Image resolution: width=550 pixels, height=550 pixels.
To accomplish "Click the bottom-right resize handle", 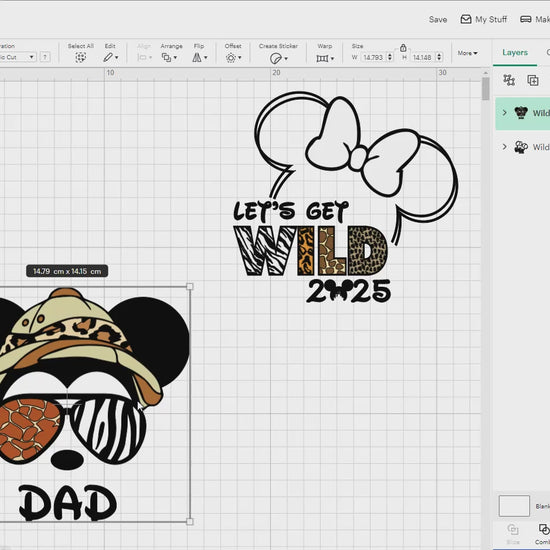I will (x=190, y=522).
